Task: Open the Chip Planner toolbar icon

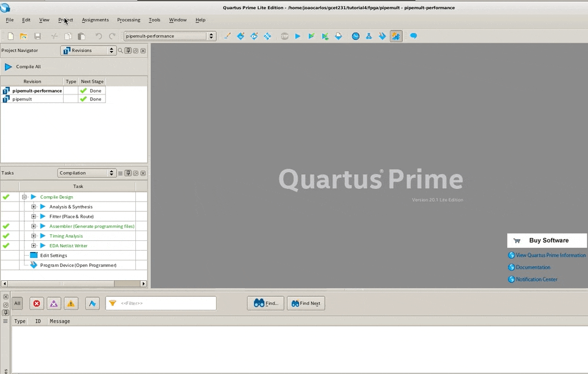Action: coord(268,36)
